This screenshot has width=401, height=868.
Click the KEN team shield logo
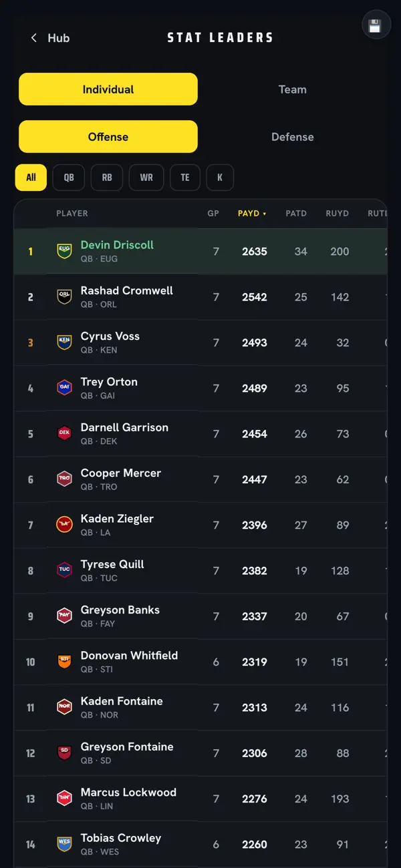point(64,343)
